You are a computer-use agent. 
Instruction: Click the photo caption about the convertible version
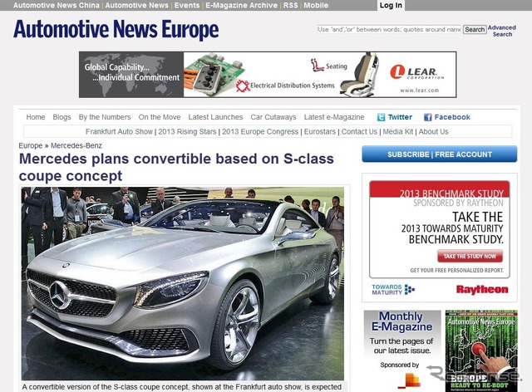[182, 387]
